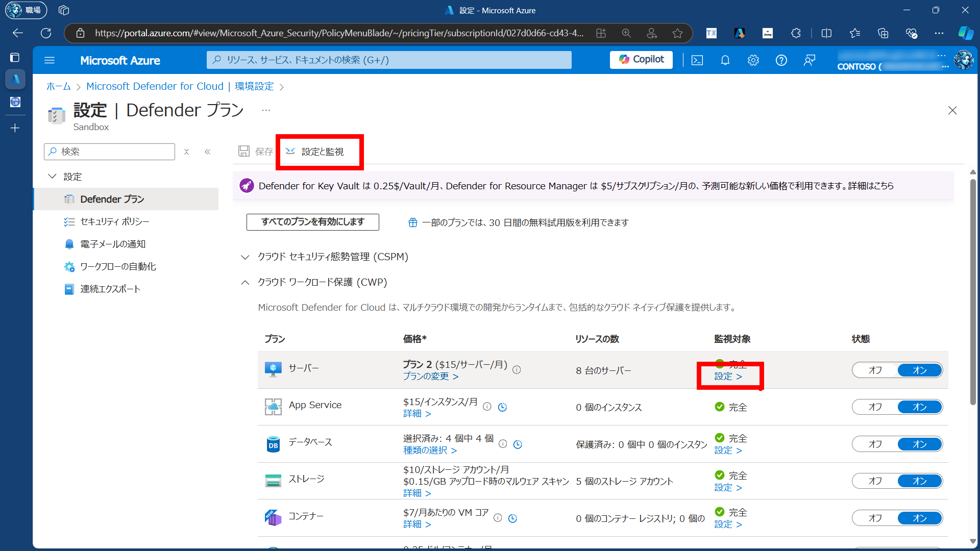Click the workspaces icon in title bar

coord(64,10)
